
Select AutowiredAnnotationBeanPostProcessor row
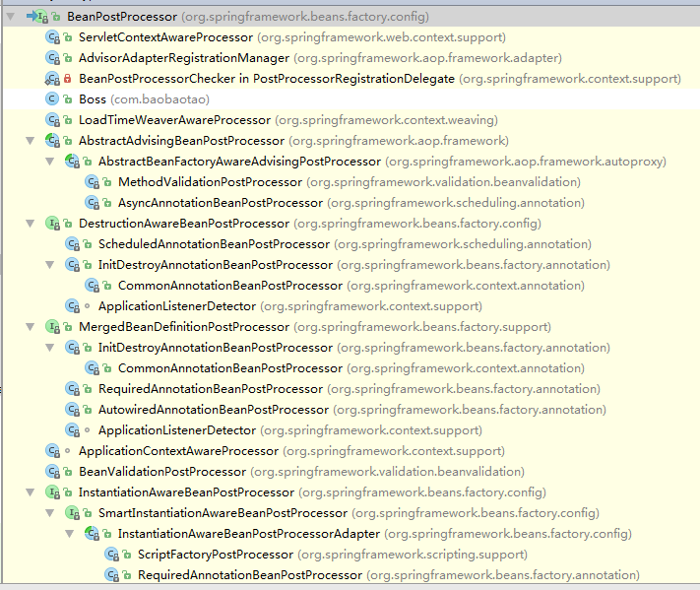click(x=350, y=410)
